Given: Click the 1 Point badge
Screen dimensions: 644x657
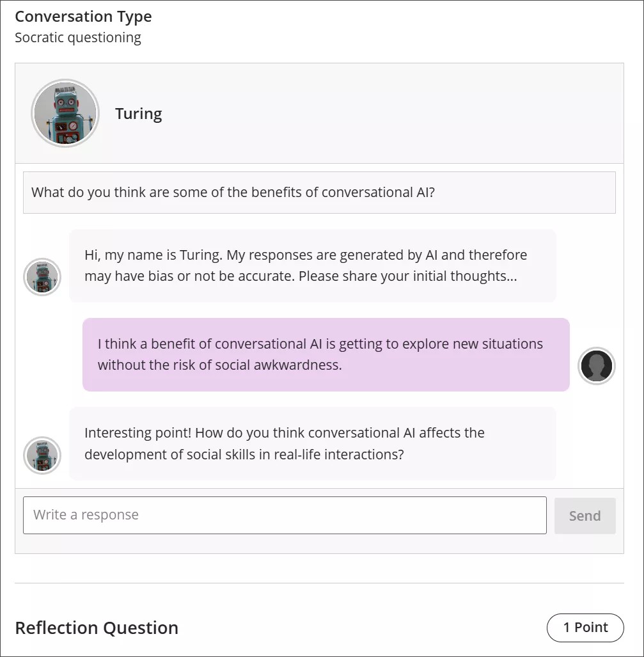Looking at the screenshot, I should pos(585,628).
